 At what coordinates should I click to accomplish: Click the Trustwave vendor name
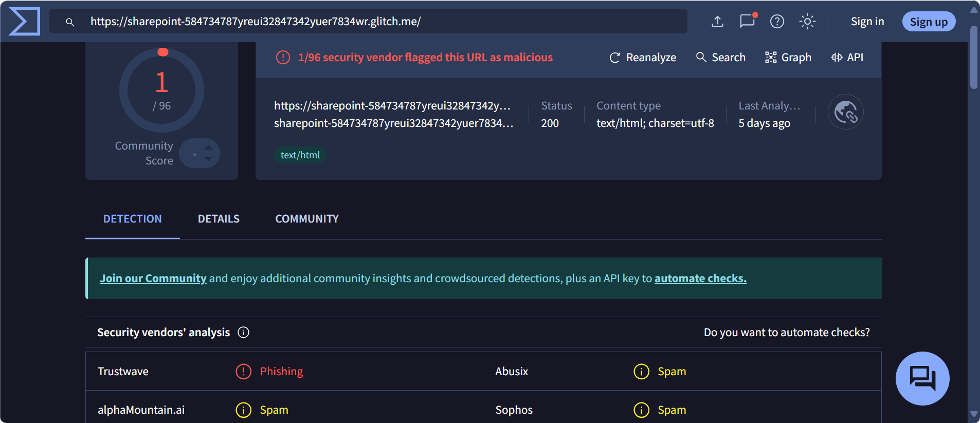123,372
